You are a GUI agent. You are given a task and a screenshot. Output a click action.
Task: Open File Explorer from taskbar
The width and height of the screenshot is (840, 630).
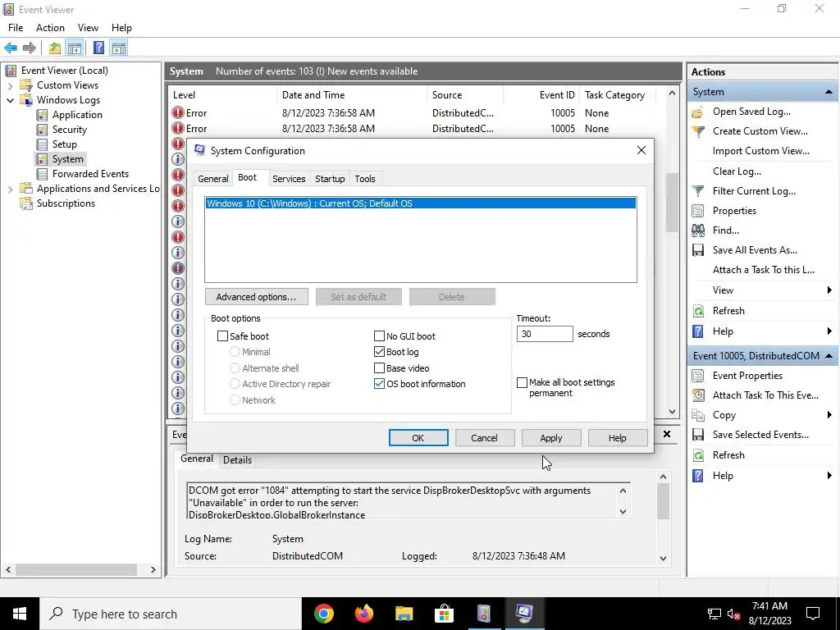click(x=404, y=614)
